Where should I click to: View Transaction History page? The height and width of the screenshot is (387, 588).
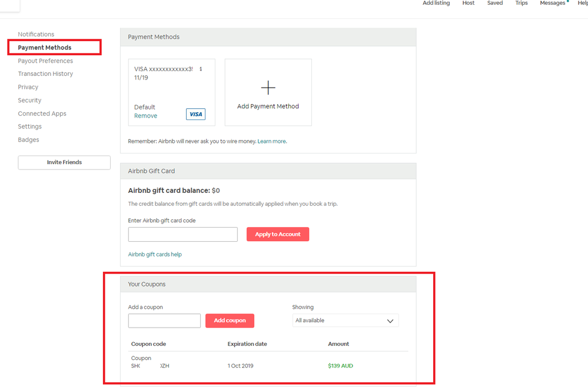point(45,74)
